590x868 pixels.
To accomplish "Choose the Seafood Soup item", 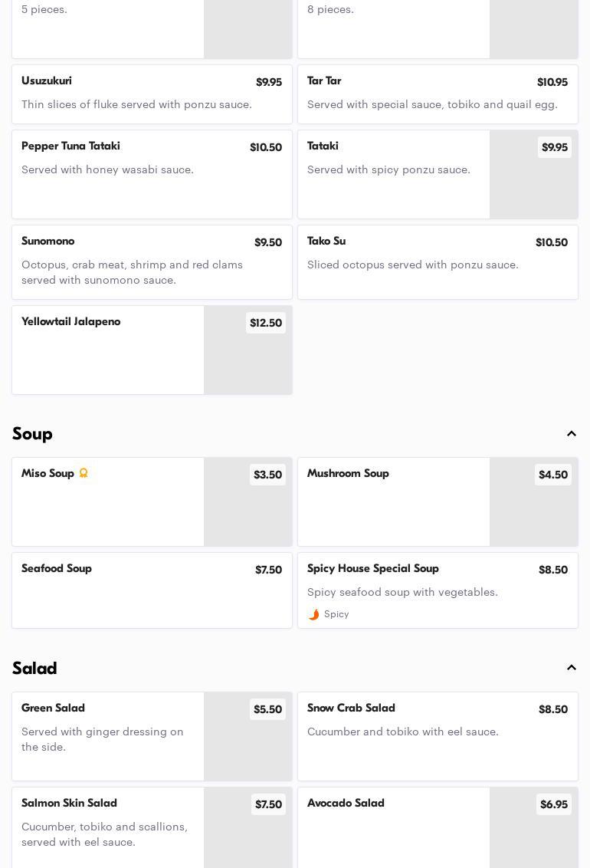I will [x=152, y=590].
